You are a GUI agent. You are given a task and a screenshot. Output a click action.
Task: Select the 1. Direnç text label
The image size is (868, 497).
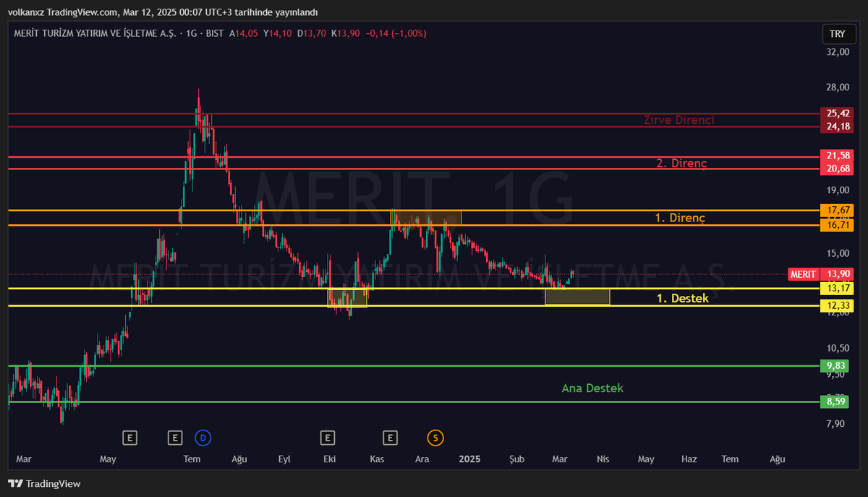680,218
